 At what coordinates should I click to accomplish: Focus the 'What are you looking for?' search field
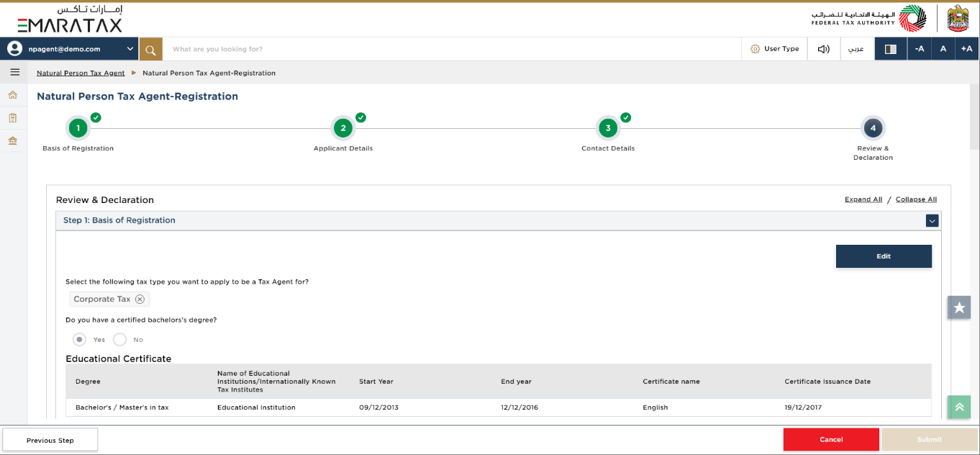[452, 49]
